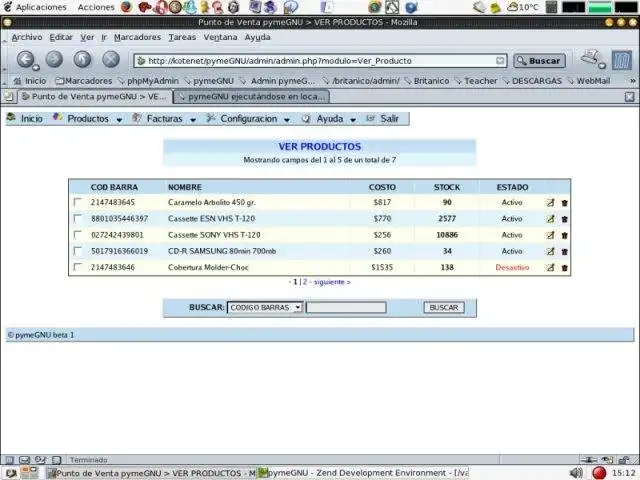Switch to the pymeGNU ejecutándose en loca... tab
640x480 pixels.
251,97
